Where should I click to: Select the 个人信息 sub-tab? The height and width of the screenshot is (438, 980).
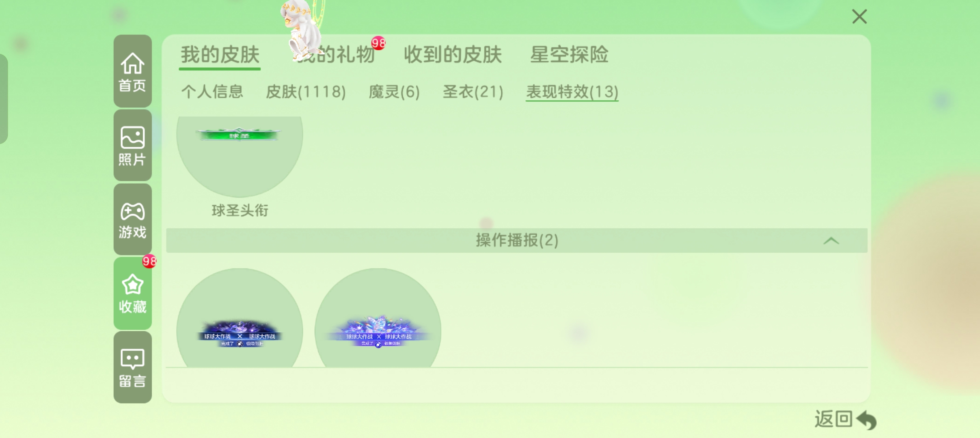(x=212, y=92)
